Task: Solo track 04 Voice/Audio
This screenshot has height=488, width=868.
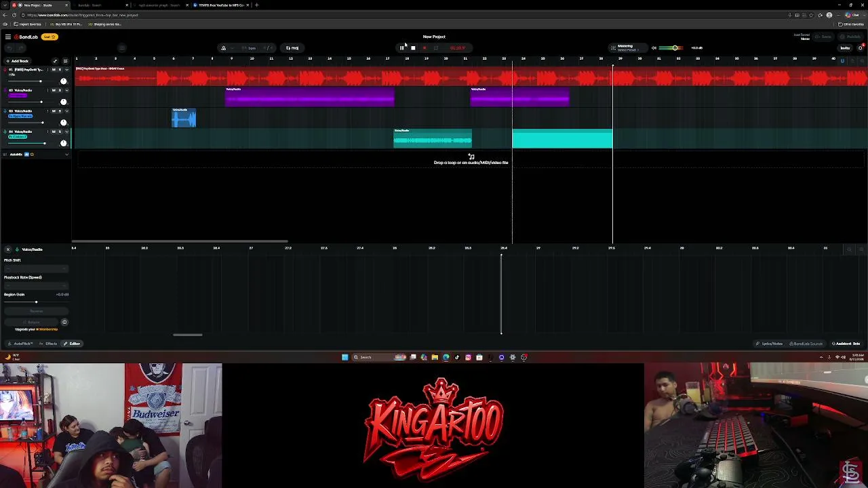Action: point(60,131)
